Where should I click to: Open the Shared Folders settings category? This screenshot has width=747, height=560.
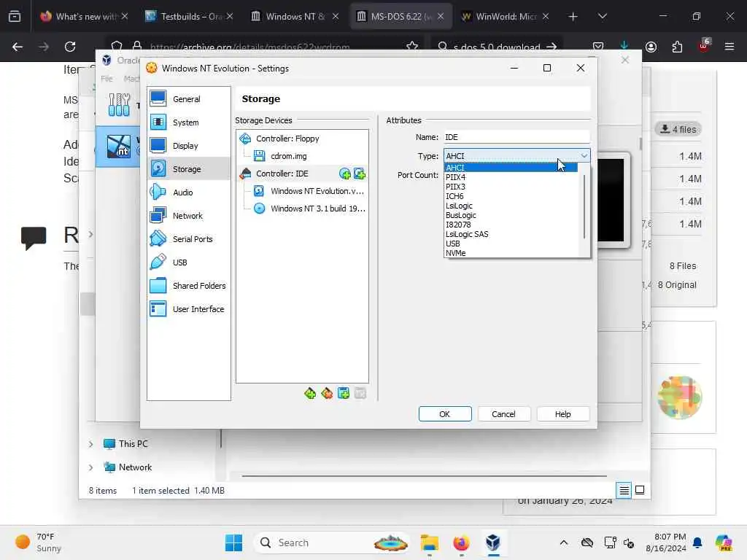pos(189,286)
